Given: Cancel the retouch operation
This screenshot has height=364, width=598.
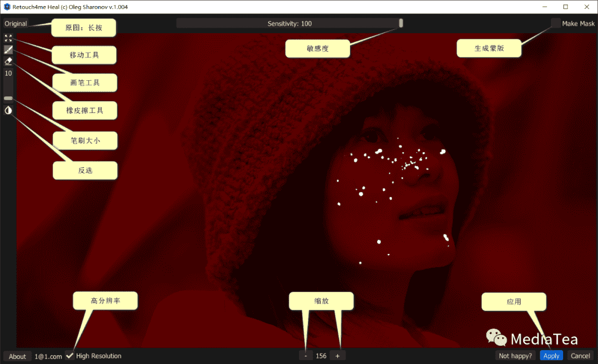Looking at the screenshot, I should pyautogui.click(x=580, y=356).
